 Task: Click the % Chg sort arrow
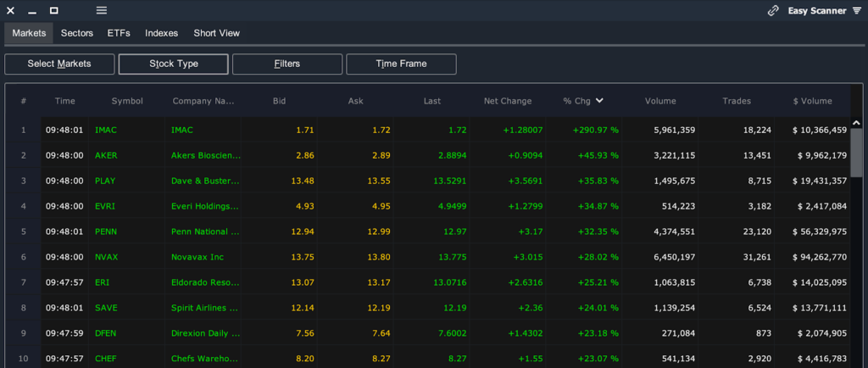click(599, 101)
